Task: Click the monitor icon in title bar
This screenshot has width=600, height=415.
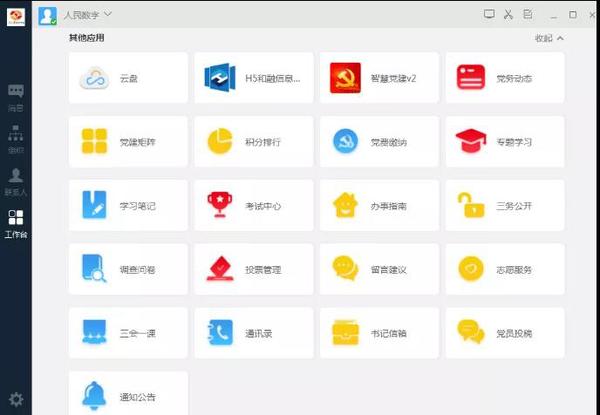Action: [489, 14]
